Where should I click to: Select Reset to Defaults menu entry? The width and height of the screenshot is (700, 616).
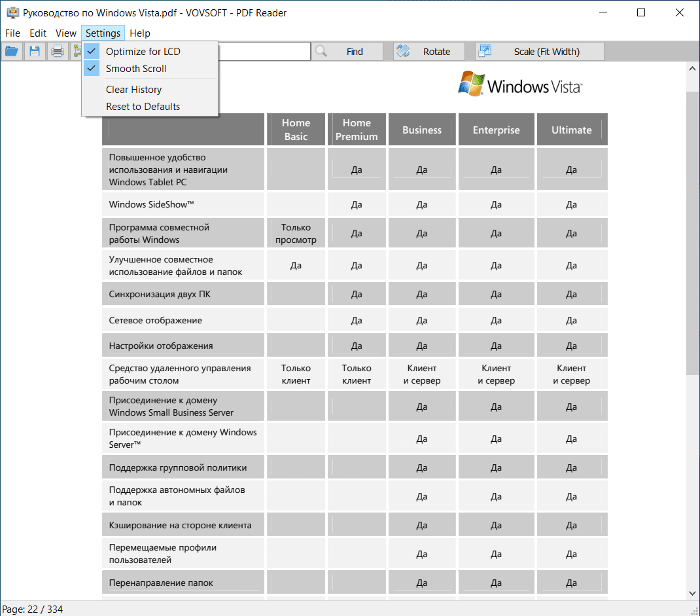(150, 106)
